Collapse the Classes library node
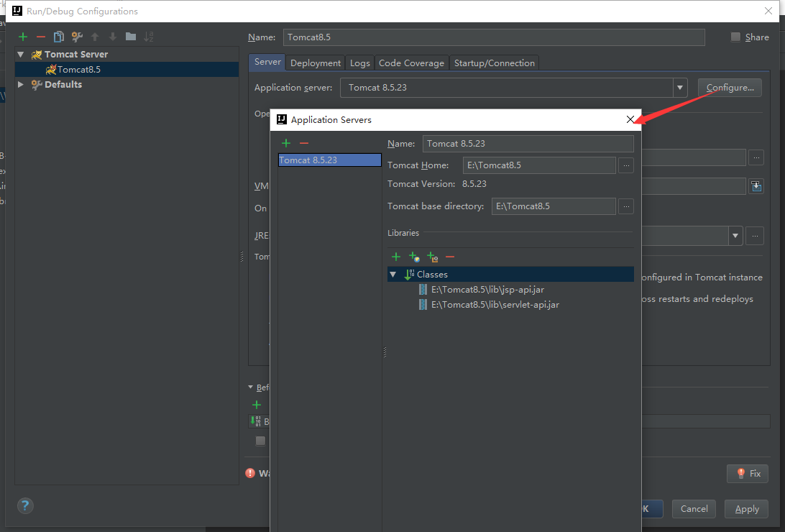The width and height of the screenshot is (785, 532). [x=393, y=274]
